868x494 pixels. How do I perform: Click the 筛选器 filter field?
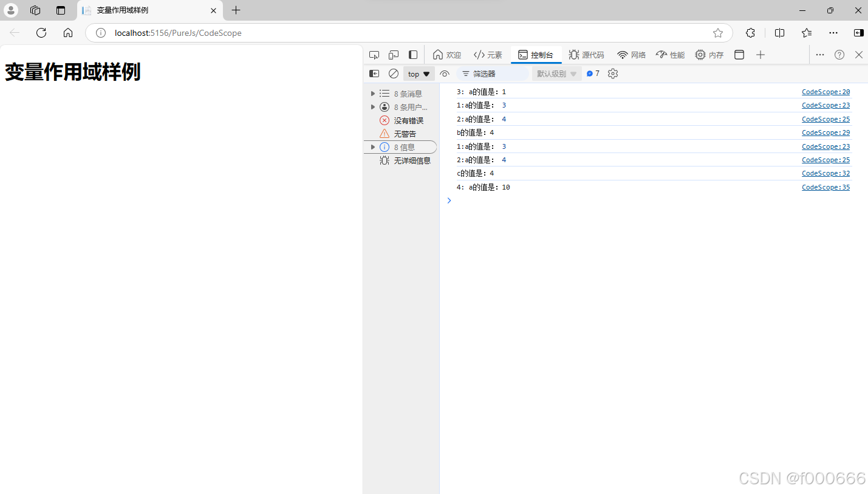(493, 74)
